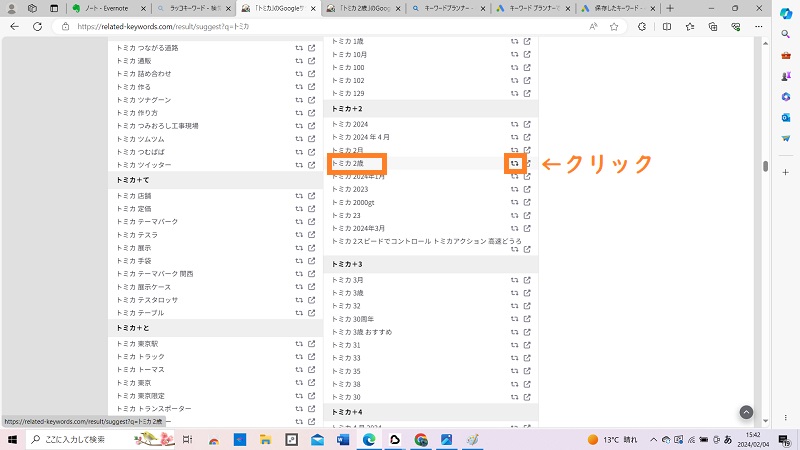Switch to キーワードプランナー search tab

tap(448, 9)
